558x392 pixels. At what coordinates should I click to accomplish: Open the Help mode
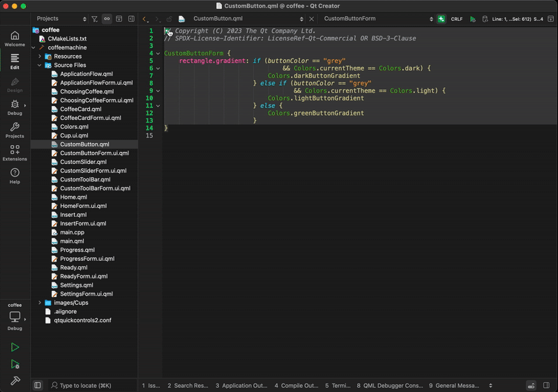tap(15, 176)
